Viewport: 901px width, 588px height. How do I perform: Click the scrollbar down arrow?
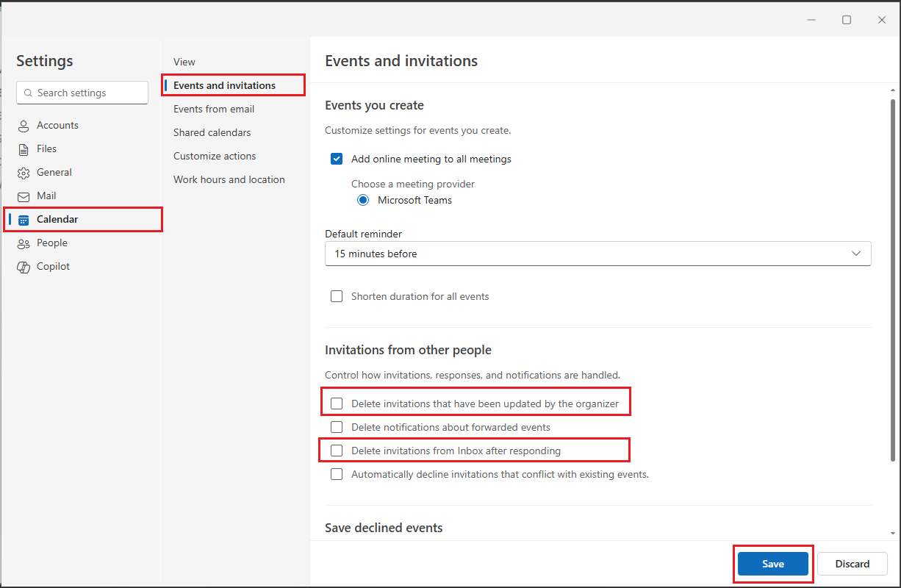(x=893, y=534)
